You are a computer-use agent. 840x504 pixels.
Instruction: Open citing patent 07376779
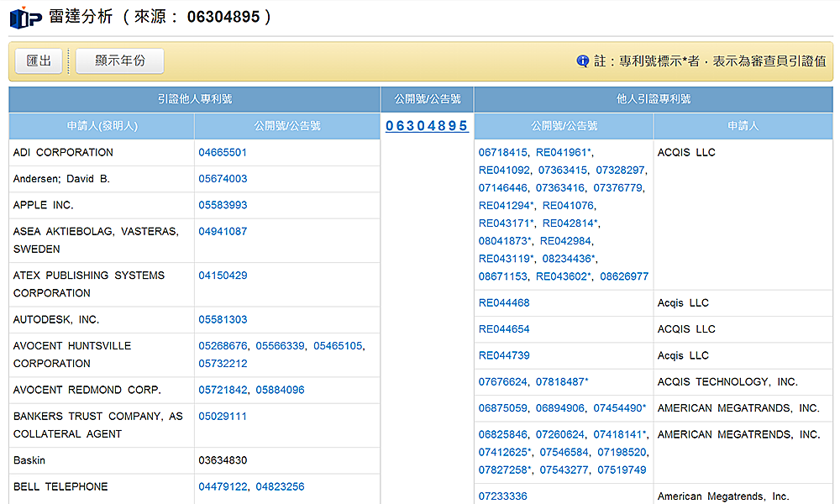pos(617,187)
